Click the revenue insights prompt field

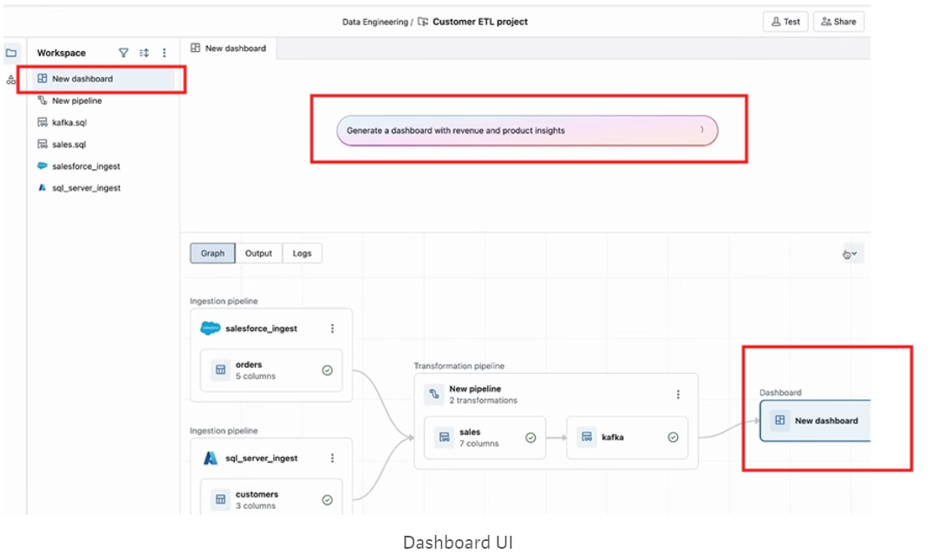coord(527,130)
